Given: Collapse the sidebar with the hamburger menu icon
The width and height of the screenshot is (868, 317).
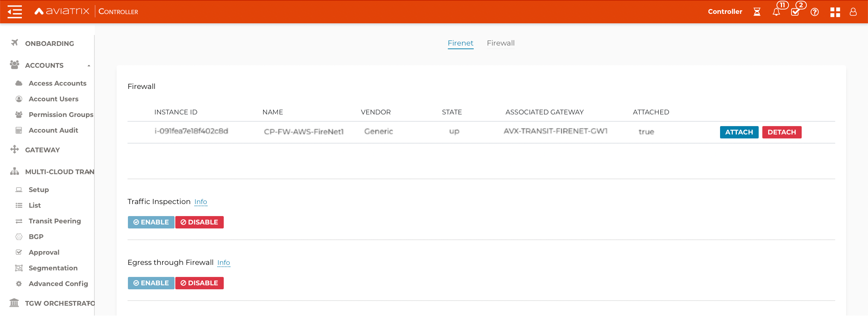Looking at the screenshot, I should (15, 12).
